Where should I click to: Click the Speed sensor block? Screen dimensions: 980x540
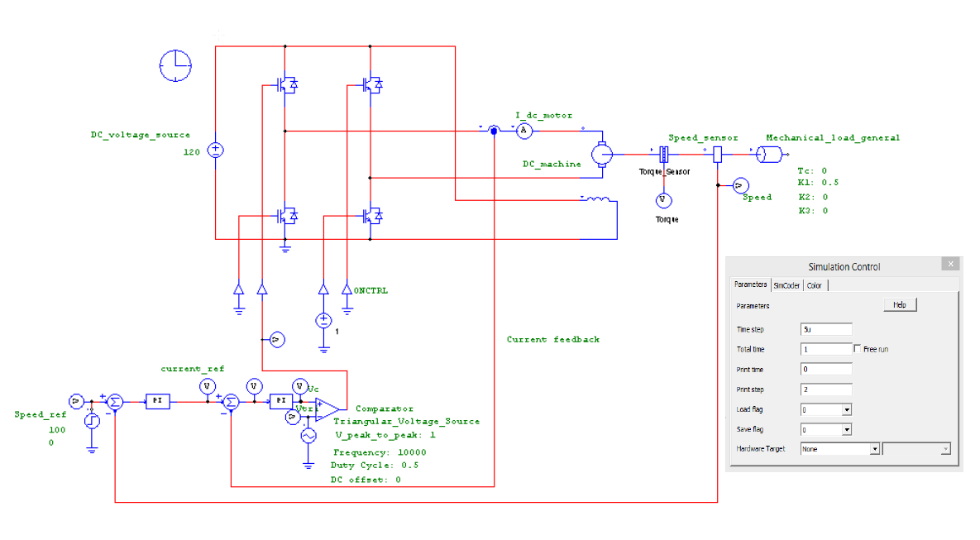[x=718, y=154]
